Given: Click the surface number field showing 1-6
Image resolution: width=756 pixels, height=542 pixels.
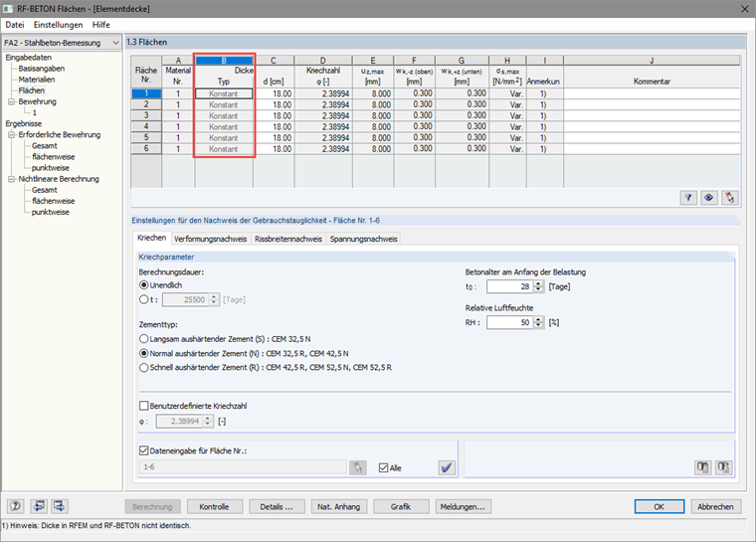Looking at the screenshot, I should click(x=243, y=467).
